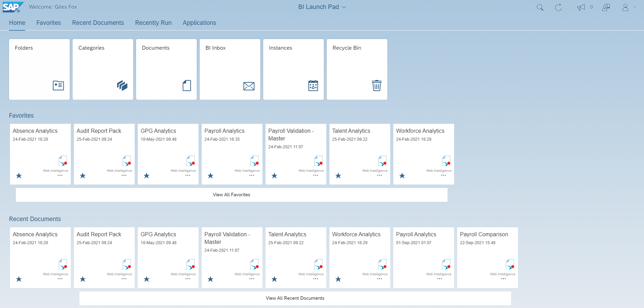644x308 pixels.
Task: Click Web Intelligence icon on Payroll Validation recent
Action: click(x=254, y=265)
